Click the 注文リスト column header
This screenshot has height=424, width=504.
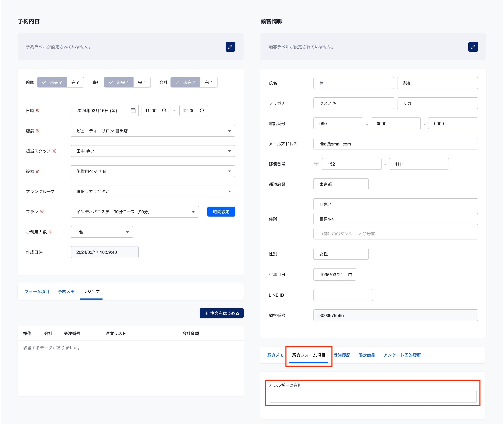pyautogui.click(x=116, y=333)
